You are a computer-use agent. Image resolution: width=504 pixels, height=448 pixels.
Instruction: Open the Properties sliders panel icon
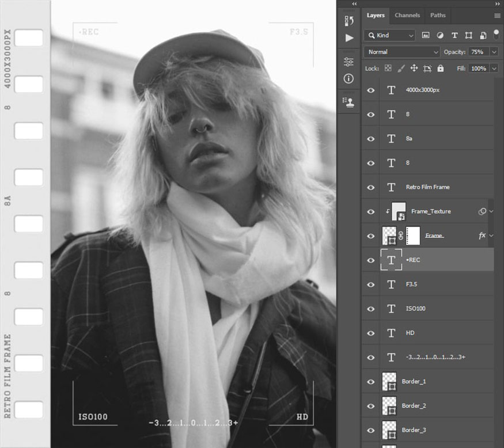point(348,62)
